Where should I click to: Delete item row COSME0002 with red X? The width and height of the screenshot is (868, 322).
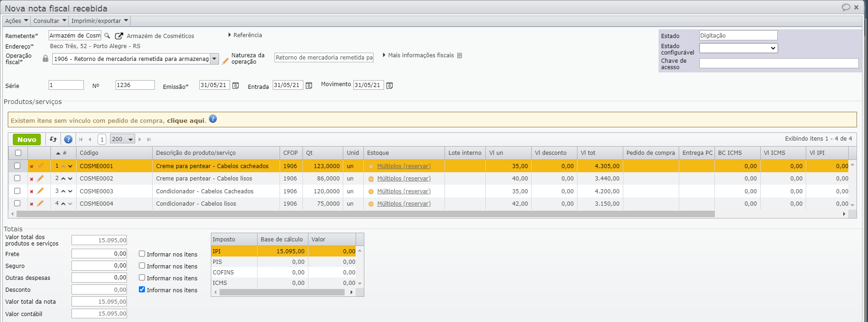31,179
